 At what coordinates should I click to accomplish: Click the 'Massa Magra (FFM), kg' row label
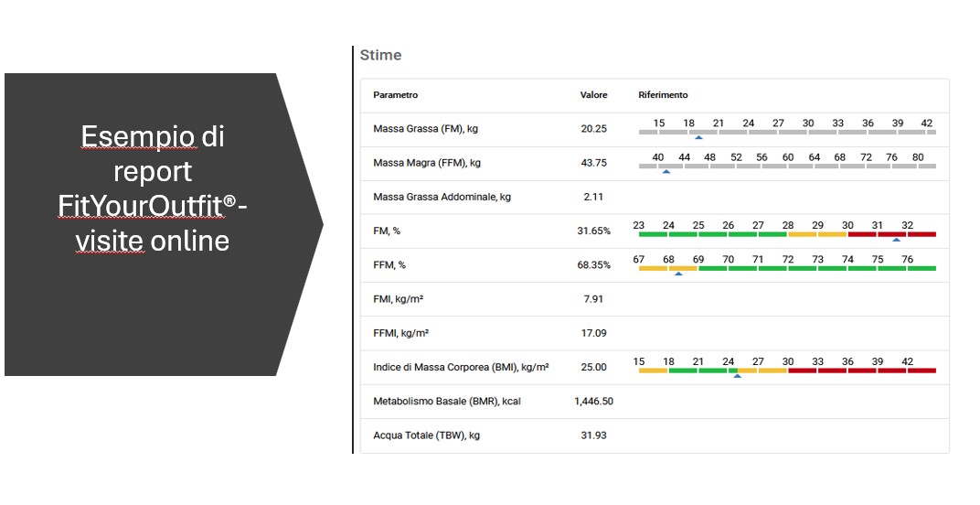(427, 163)
